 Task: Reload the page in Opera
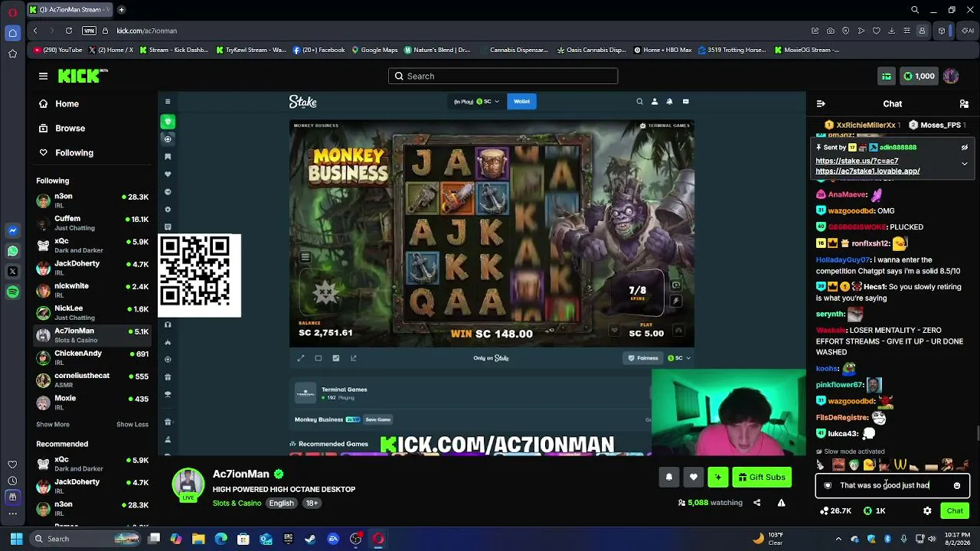click(x=69, y=31)
